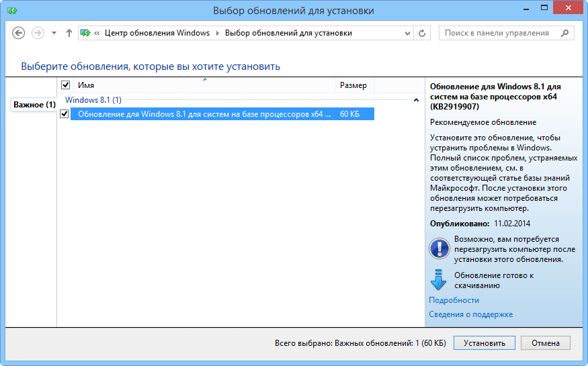Sort by 'Имя' column header
This screenshot has width=588, height=366.
tap(204, 85)
